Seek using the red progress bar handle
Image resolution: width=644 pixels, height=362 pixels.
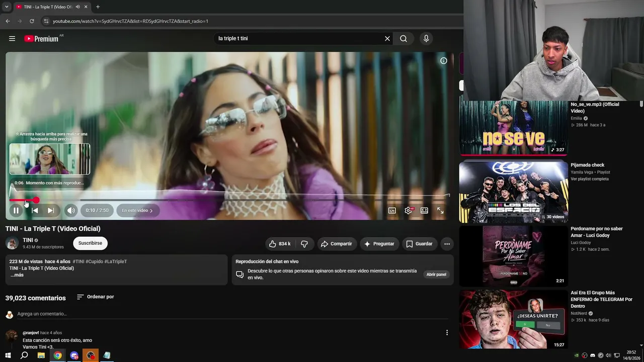pos(36,200)
